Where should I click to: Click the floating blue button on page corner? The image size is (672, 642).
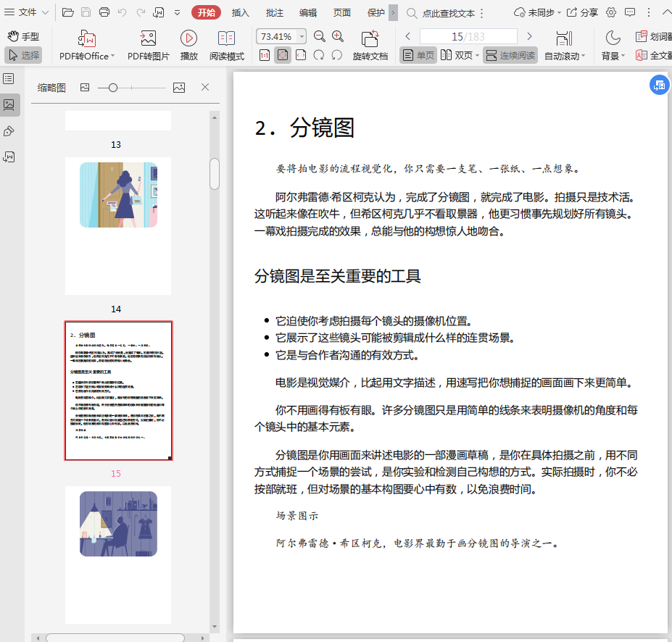[x=658, y=86]
